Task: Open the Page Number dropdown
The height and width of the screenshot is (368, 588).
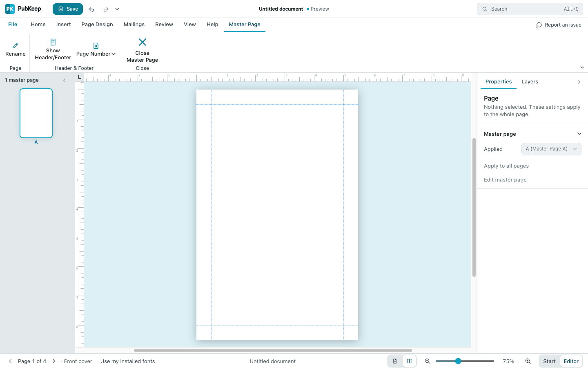Action: click(96, 50)
